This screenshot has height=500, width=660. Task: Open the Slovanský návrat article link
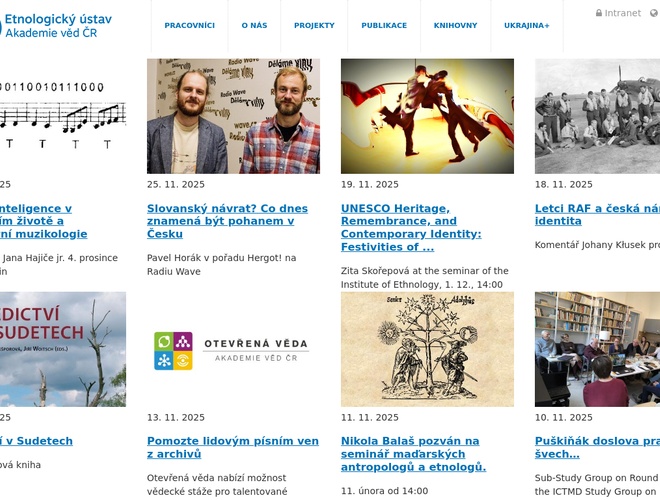click(227, 221)
